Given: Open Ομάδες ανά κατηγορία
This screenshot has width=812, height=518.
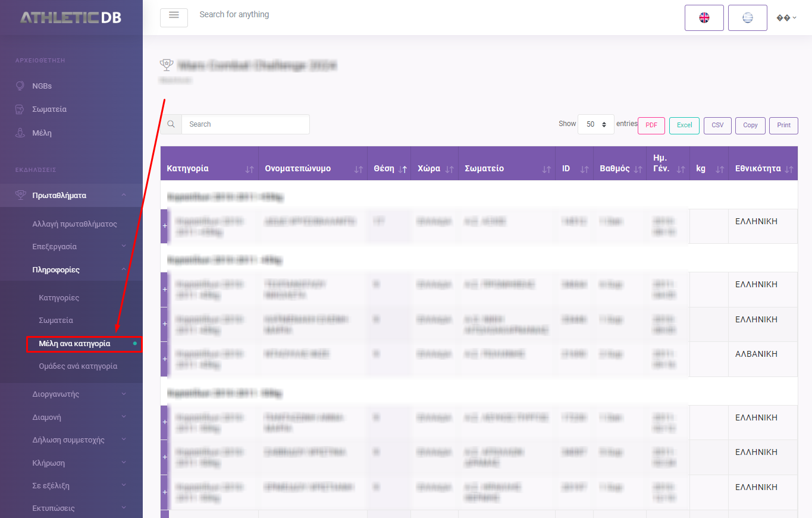Looking at the screenshot, I should tap(78, 366).
